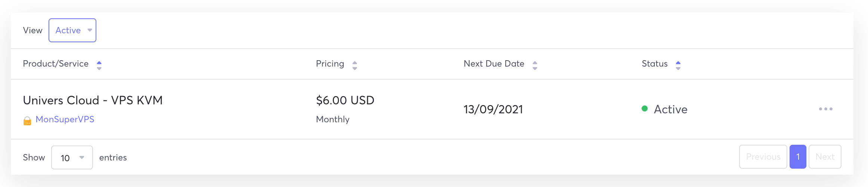This screenshot has width=868, height=187.
Task: Open the MonSuperVPS link
Action: coord(65,119)
